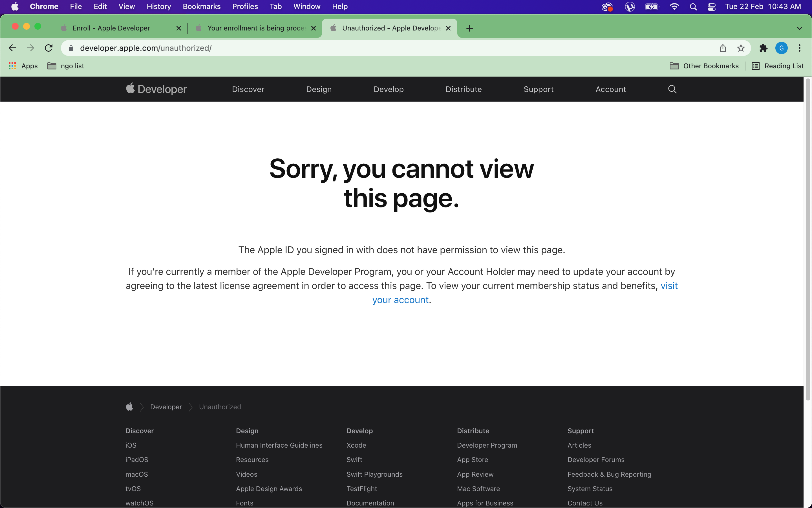The width and height of the screenshot is (812, 508).
Task: Close the enrollment being processed tab
Action: point(314,28)
